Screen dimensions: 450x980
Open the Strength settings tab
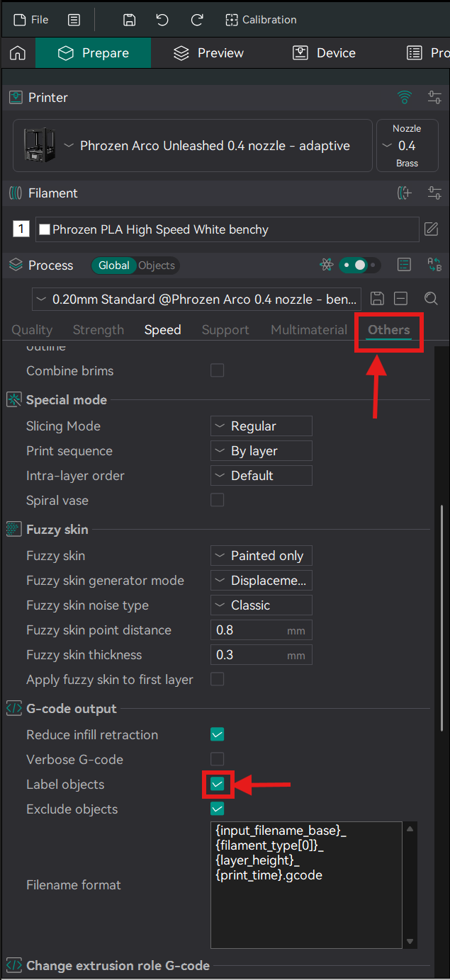pyautogui.click(x=99, y=330)
